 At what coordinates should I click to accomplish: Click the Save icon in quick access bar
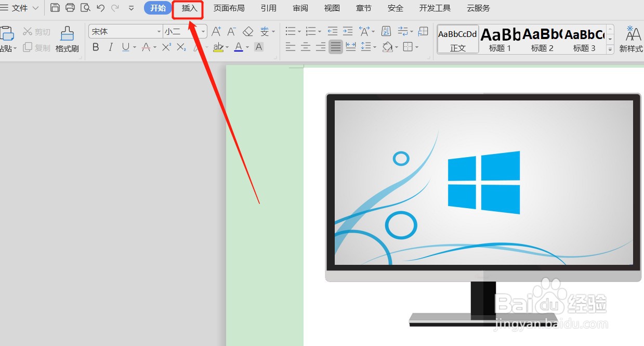(55, 8)
